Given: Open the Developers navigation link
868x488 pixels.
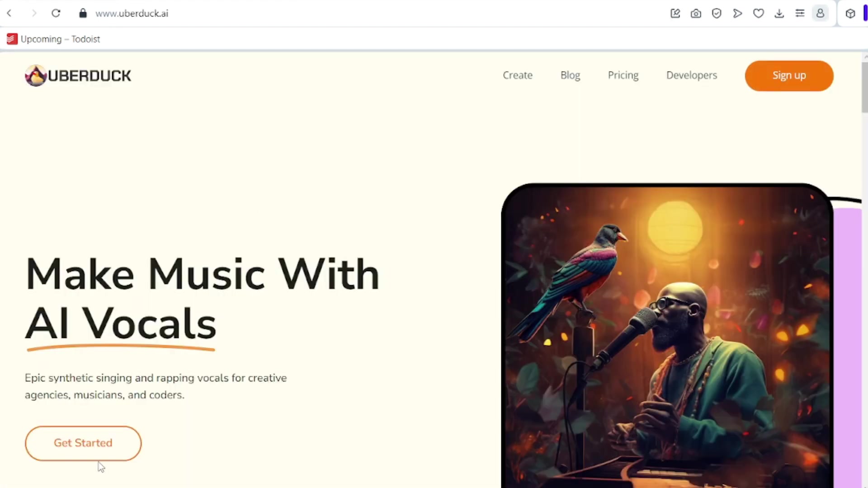Looking at the screenshot, I should click(692, 75).
